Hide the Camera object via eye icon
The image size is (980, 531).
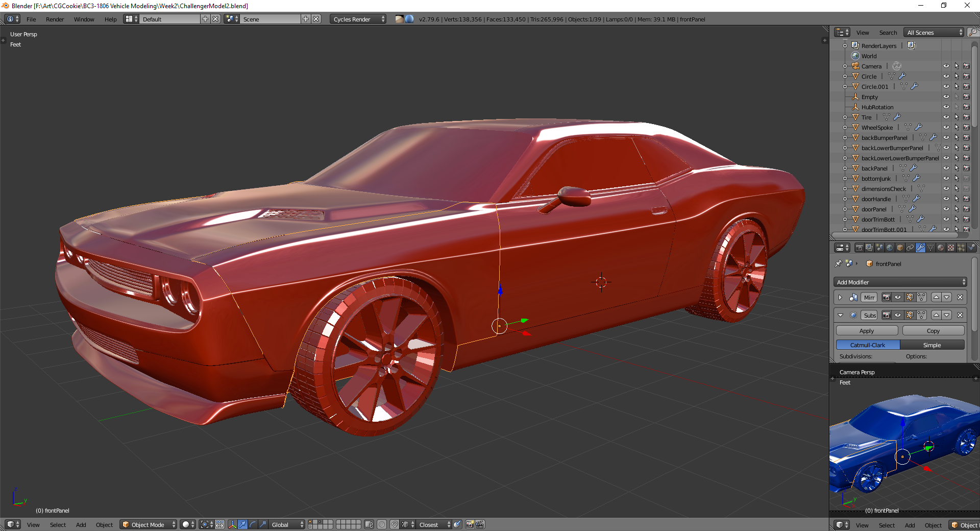click(946, 66)
